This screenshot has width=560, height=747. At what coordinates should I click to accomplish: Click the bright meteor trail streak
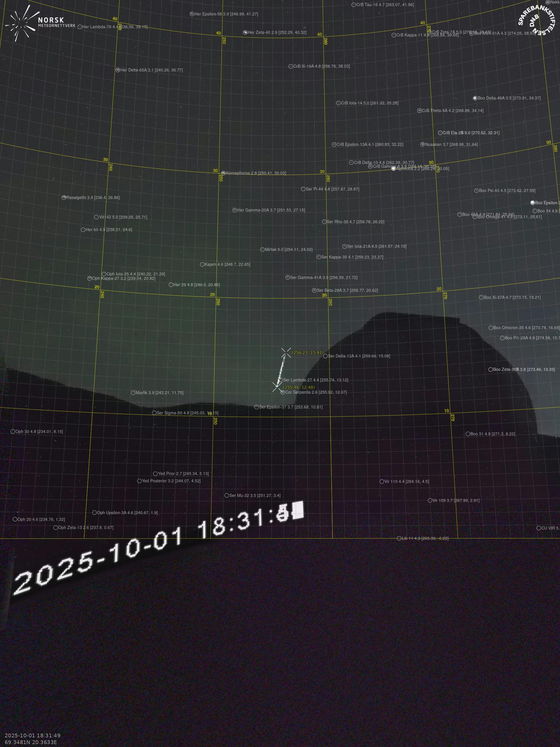click(x=281, y=371)
